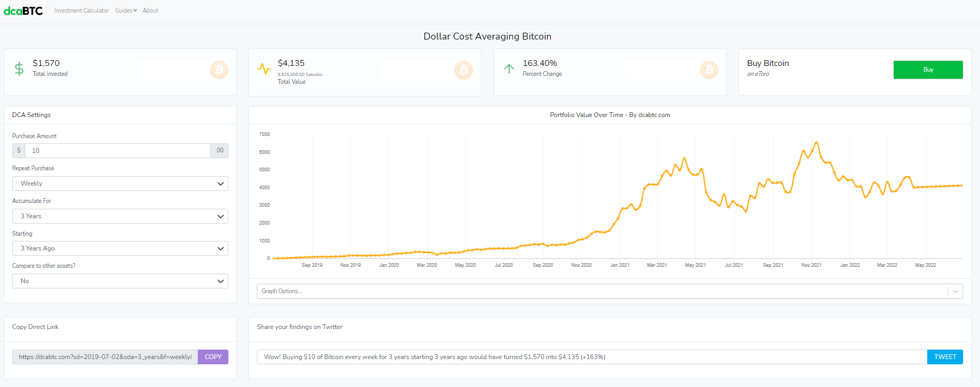Expand the Graph Options selector

click(x=610, y=291)
